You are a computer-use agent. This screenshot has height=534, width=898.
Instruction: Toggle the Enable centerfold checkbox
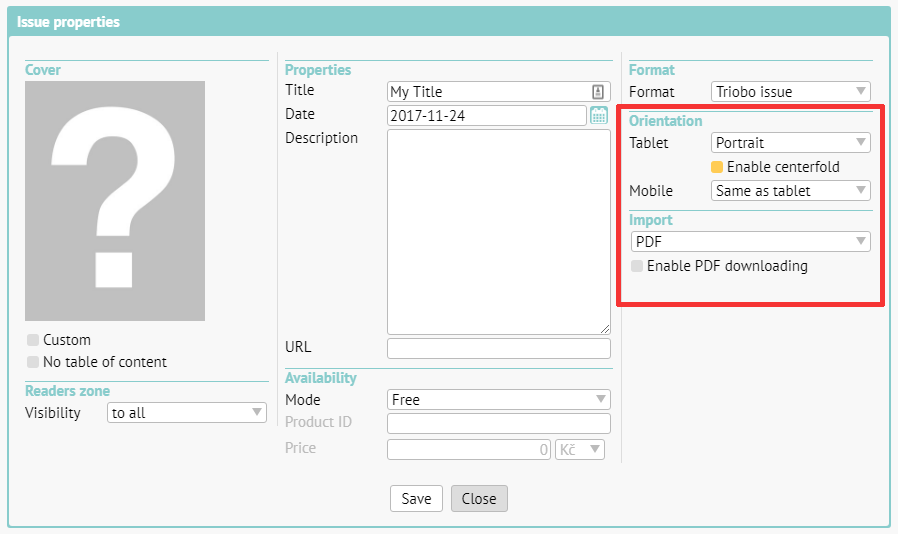tap(716, 167)
